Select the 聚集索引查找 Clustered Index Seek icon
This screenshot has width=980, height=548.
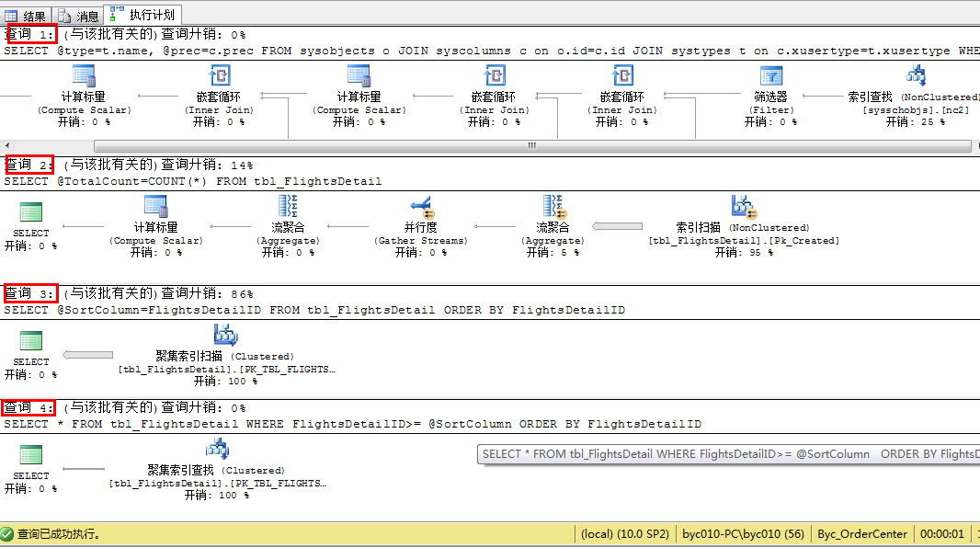click(x=217, y=450)
